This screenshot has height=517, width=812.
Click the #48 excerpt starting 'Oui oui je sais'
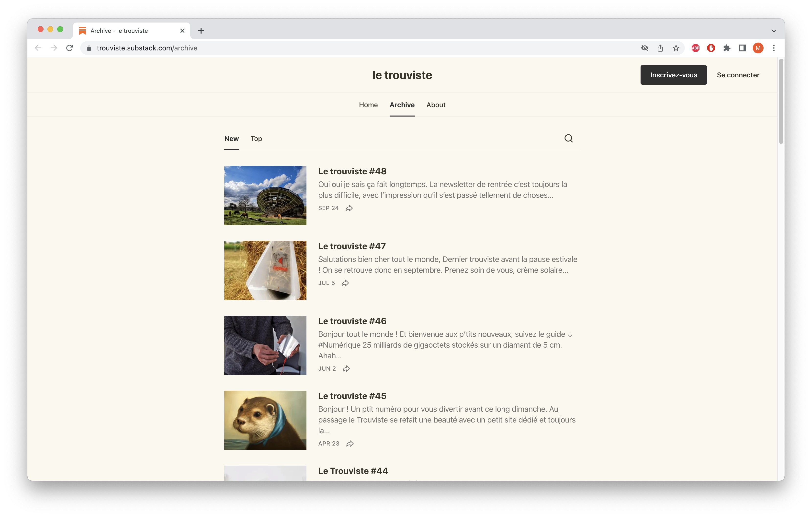[x=442, y=190]
